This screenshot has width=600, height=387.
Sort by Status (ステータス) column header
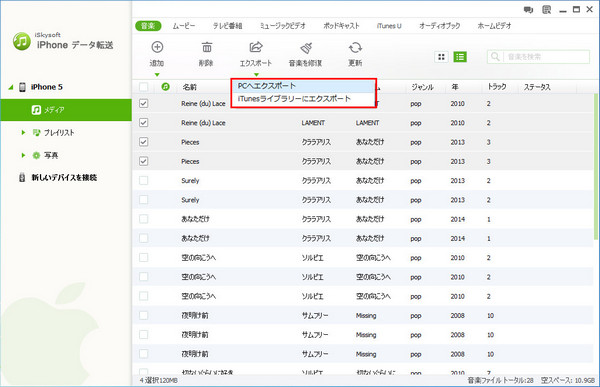(537, 87)
